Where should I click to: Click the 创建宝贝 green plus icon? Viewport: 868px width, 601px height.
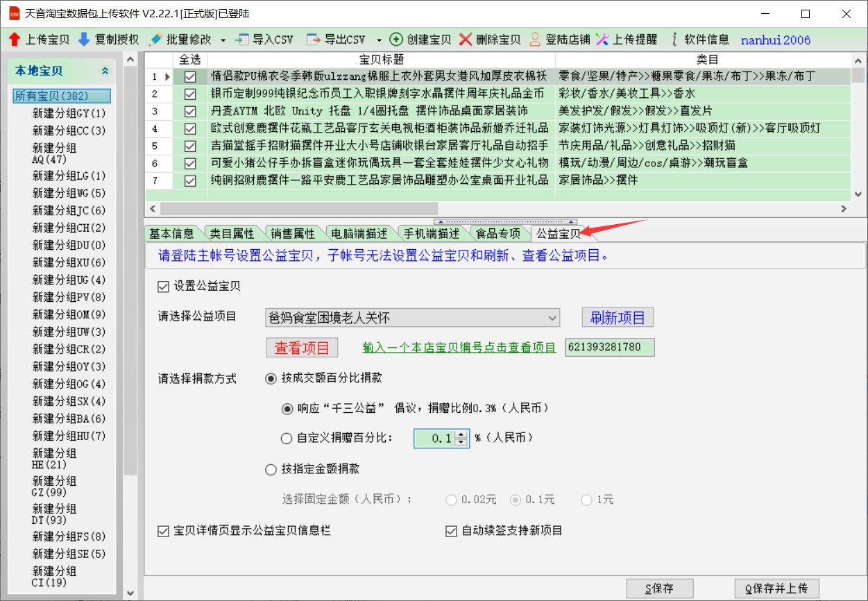pyautogui.click(x=396, y=40)
